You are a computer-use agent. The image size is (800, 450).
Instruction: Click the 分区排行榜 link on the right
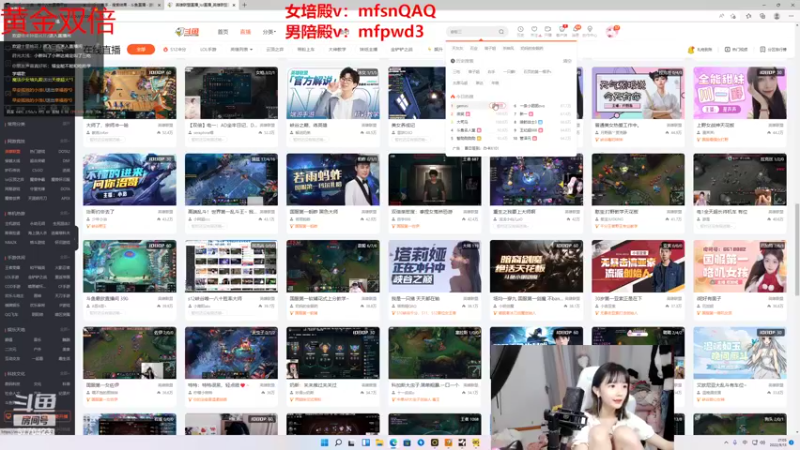click(773, 49)
